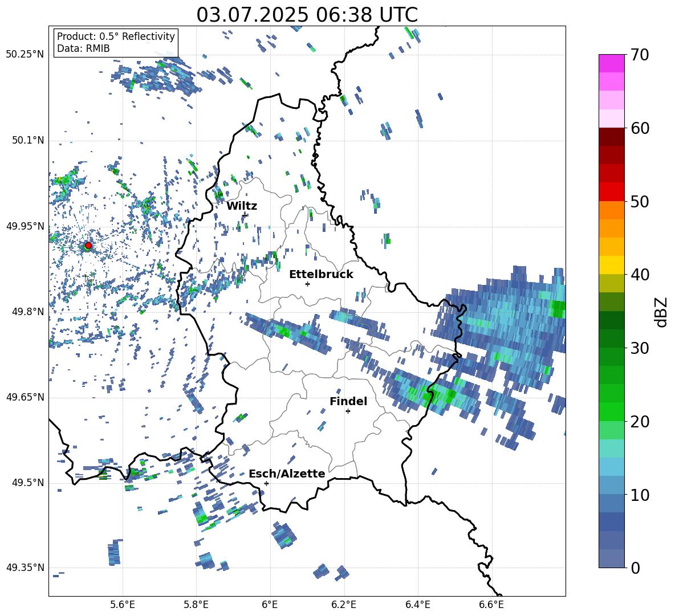This screenshot has height=616, width=675.
Task: Click the Esch/Alzette city label
Action: pos(287,474)
